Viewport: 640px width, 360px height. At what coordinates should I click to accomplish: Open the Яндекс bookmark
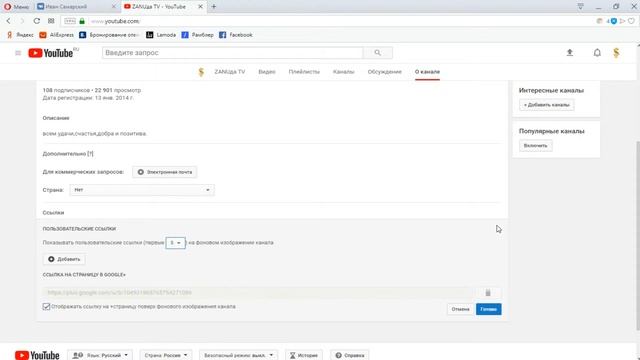[x=20, y=35]
